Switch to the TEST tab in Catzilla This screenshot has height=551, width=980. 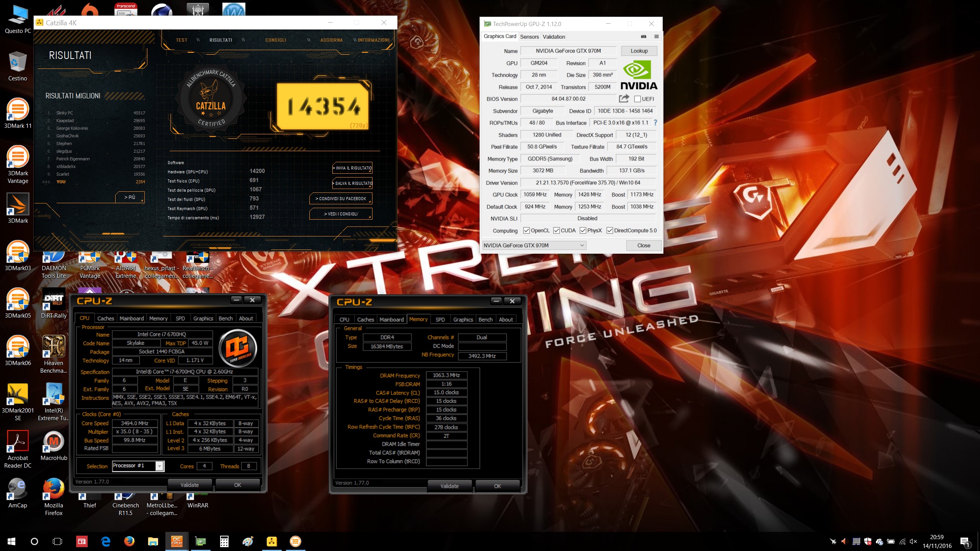(x=182, y=40)
